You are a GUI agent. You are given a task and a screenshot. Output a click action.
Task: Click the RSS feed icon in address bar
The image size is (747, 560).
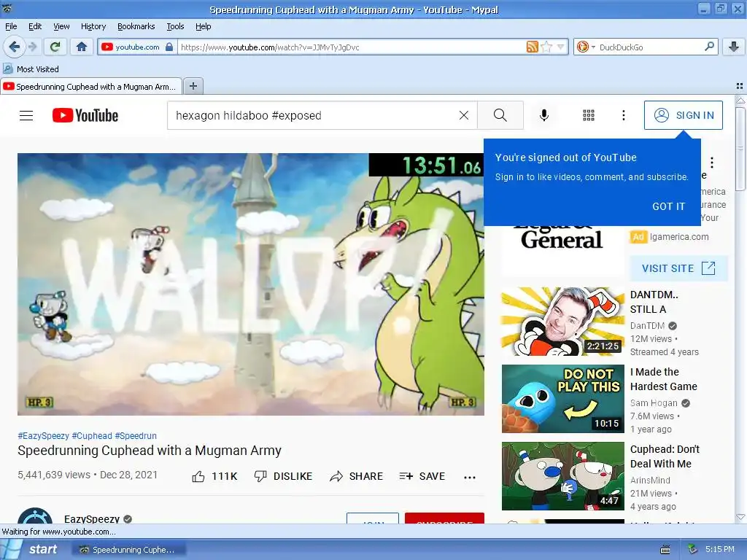coord(532,47)
